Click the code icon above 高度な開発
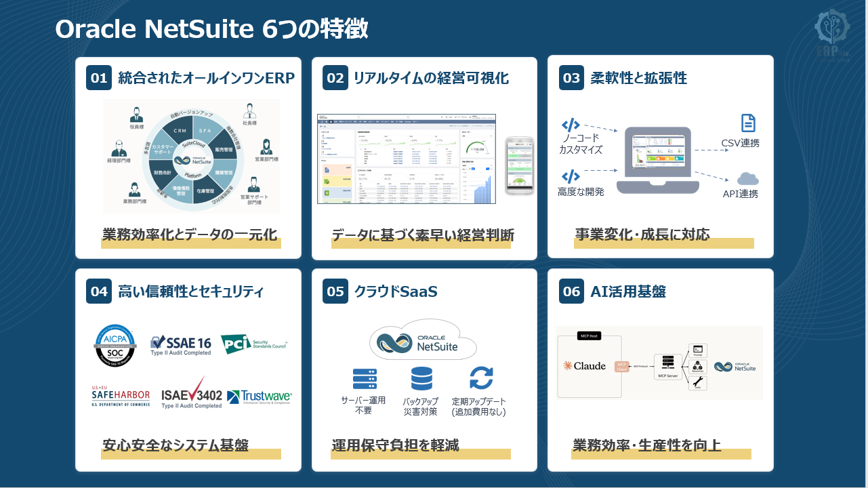 point(571,176)
